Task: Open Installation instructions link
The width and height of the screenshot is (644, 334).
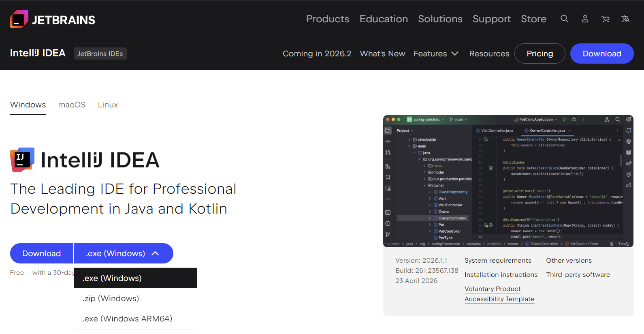Action: (x=501, y=275)
